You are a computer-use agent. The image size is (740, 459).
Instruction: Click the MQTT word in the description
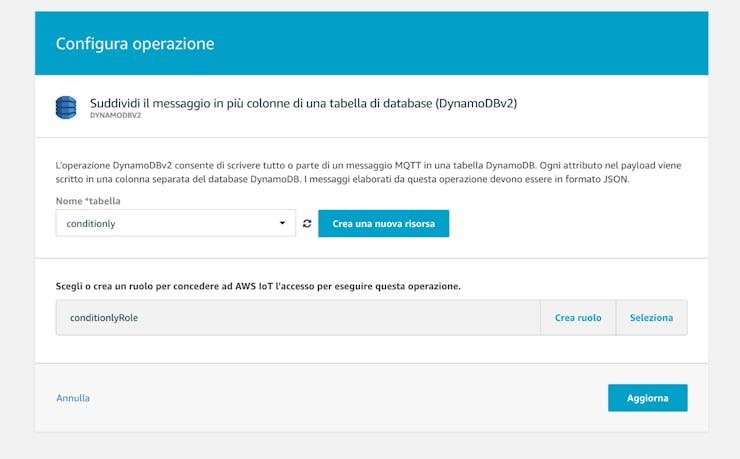408,165
